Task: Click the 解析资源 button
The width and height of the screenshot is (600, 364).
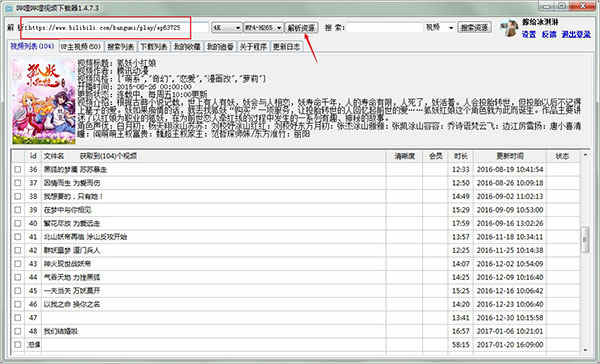Action: pyautogui.click(x=301, y=28)
